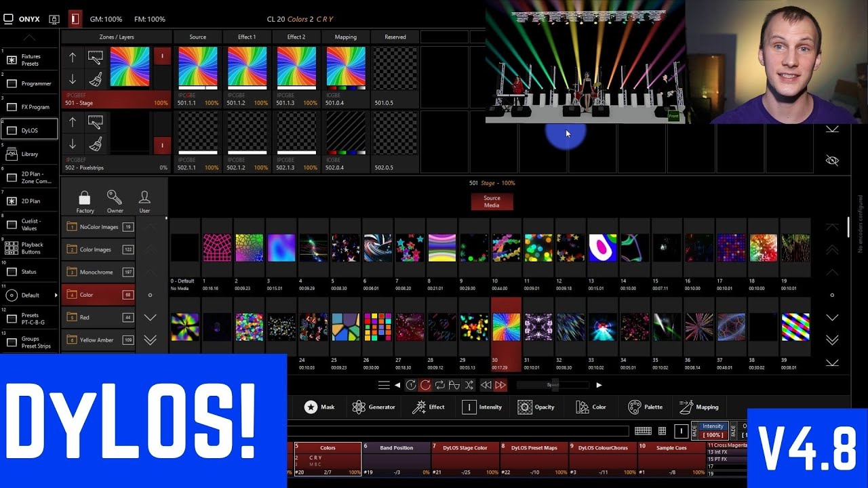Screen dimensions: 868x488
Task: Open the Mask tool
Action: (319, 407)
